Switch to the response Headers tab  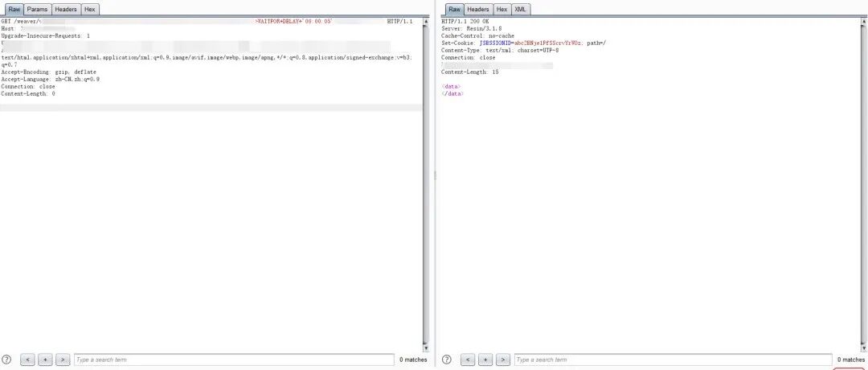click(x=477, y=10)
